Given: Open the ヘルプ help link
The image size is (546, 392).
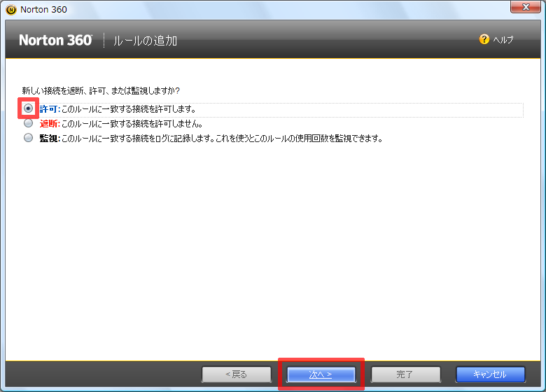Looking at the screenshot, I should click(x=503, y=41).
